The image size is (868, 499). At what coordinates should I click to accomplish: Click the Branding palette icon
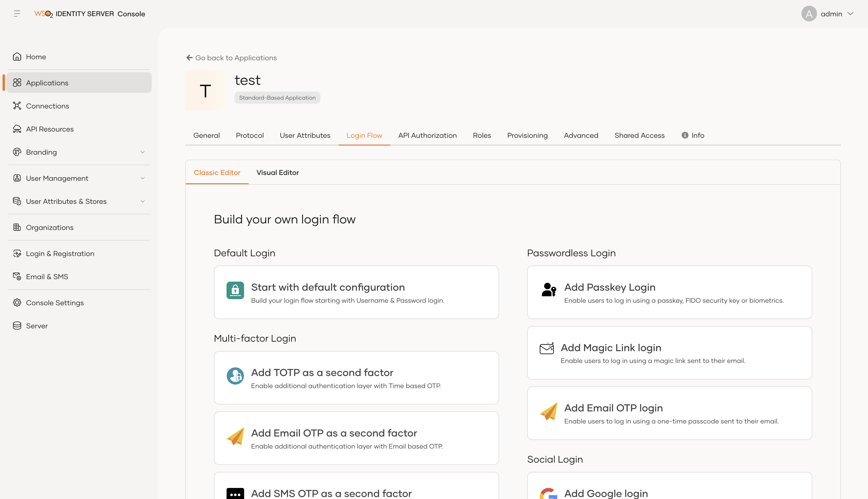pos(17,152)
